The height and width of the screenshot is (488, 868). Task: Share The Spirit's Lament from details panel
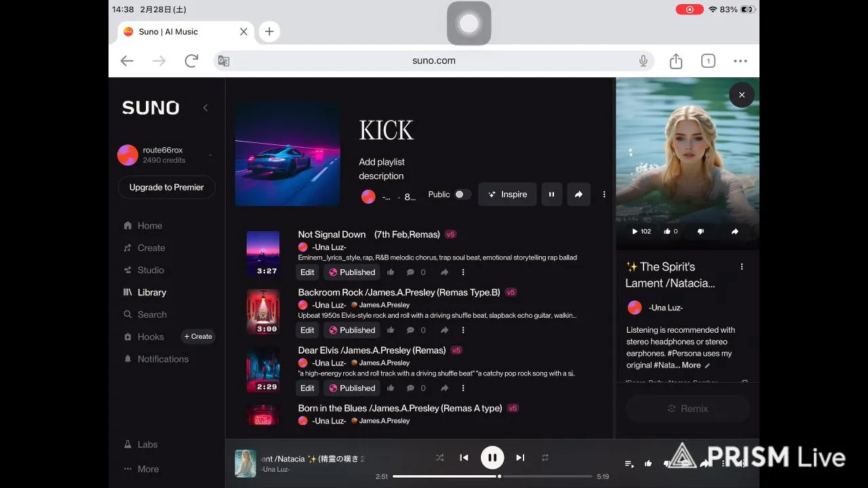(734, 231)
